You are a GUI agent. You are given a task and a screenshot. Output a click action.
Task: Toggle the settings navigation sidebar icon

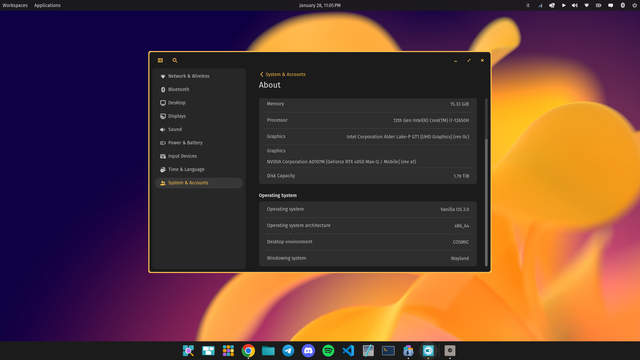point(160,60)
